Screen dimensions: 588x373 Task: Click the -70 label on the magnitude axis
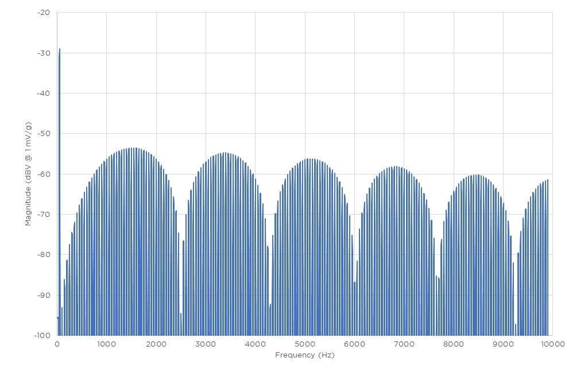tap(44, 215)
